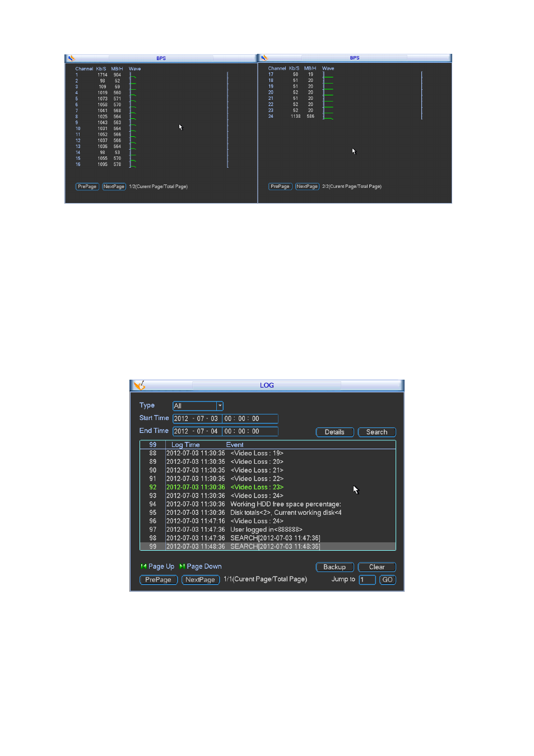Screen dimensions: 534x756
Task: Click the LOG window logo icon
Action: tap(140, 385)
